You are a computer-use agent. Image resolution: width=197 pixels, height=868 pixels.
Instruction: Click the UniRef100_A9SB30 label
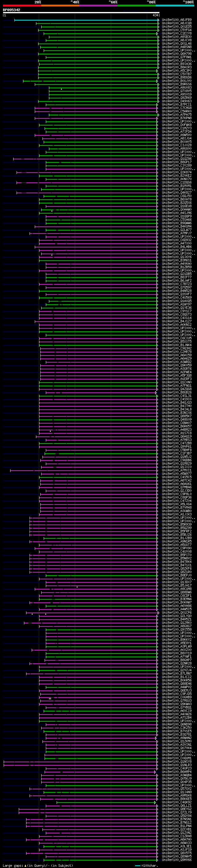177,37
